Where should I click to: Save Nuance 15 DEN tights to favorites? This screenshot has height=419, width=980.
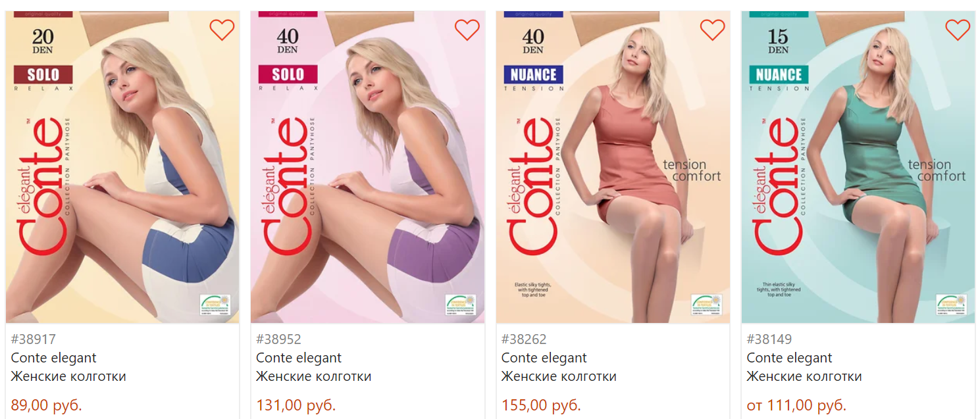pyautogui.click(x=958, y=30)
